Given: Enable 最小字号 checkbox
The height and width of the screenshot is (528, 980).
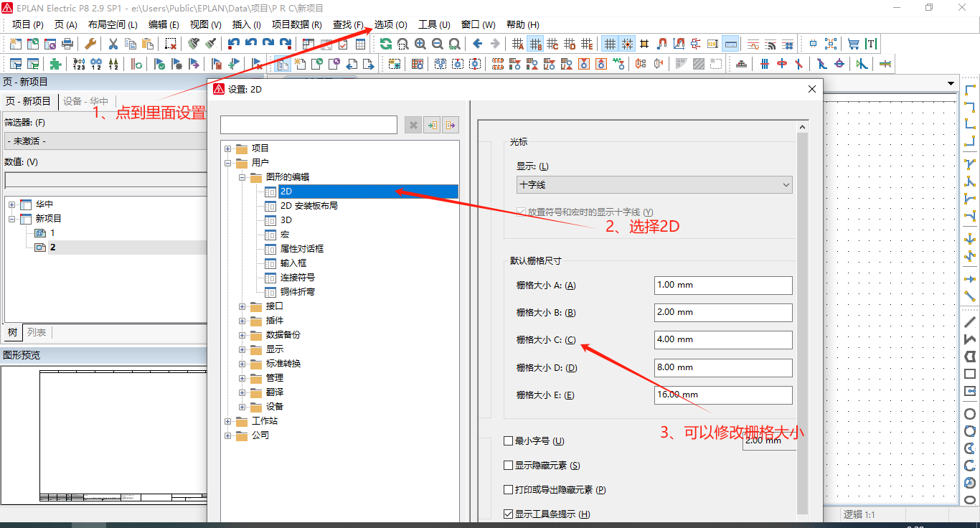Looking at the screenshot, I should point(509,441).
